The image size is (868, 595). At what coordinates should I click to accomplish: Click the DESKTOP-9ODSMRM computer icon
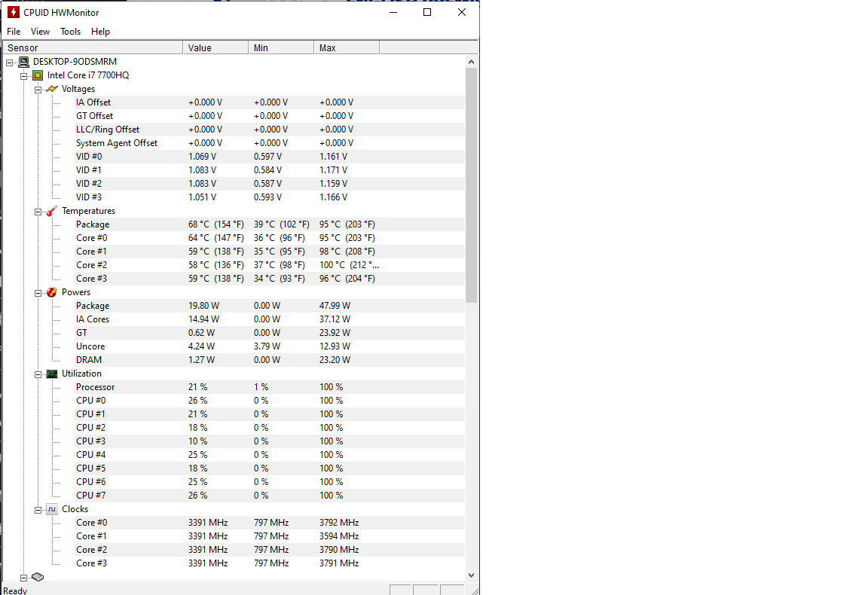pyautogui.click(x=24, y=62)
